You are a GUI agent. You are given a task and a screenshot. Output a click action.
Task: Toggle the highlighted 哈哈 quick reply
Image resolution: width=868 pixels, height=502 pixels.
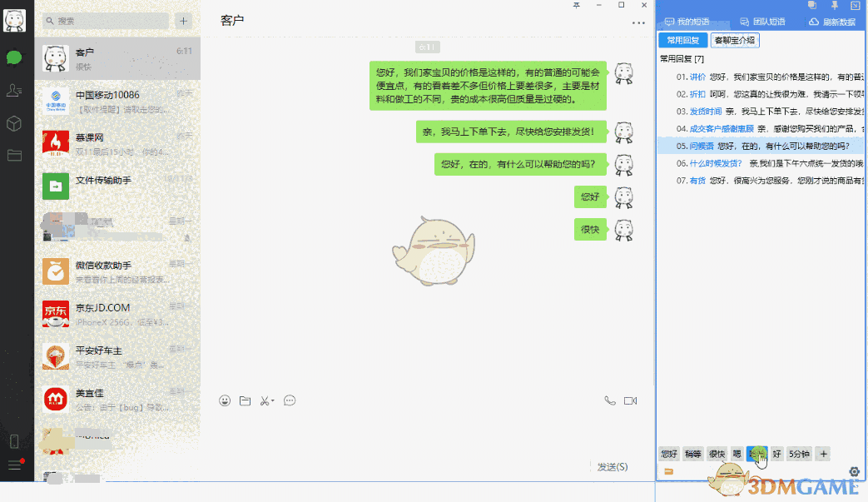click(757, 453)
